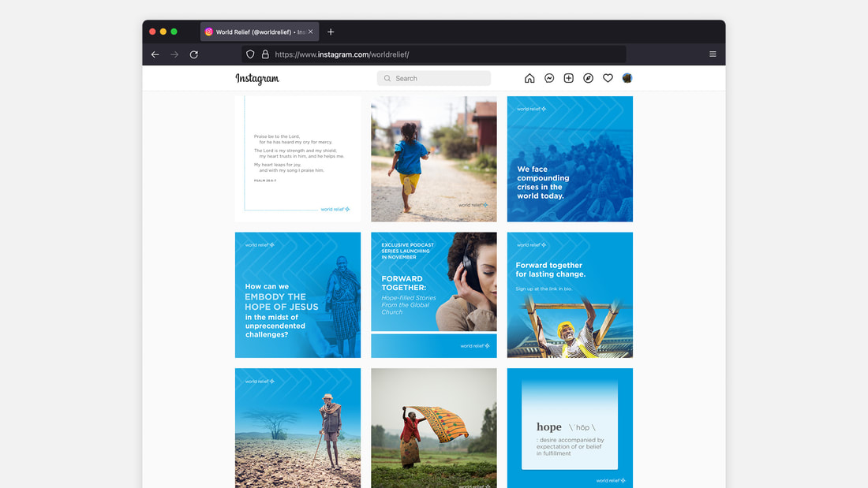The image size is (868, 488).
Task: Close the World Relief tab
Action: coord(311,32)
